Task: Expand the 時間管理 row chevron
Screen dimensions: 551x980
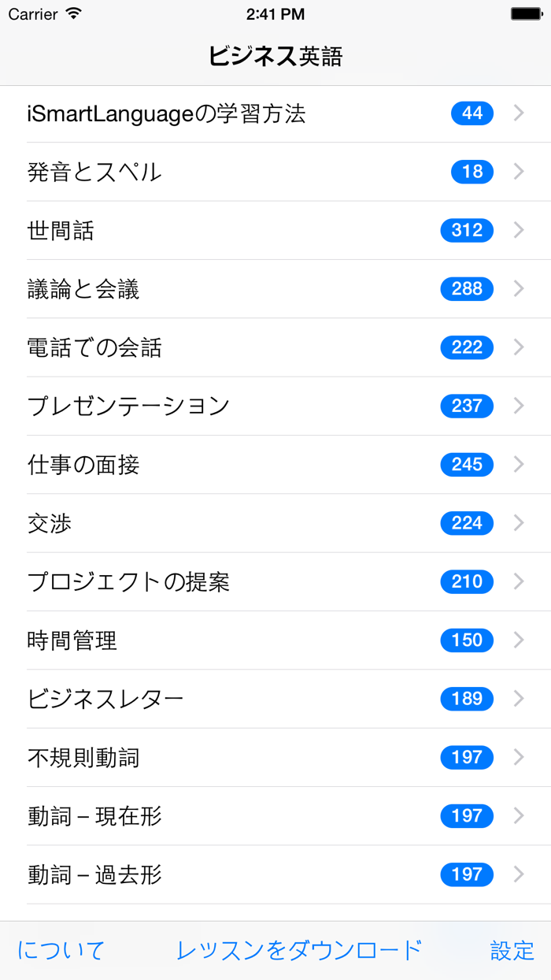Action: 518,640
